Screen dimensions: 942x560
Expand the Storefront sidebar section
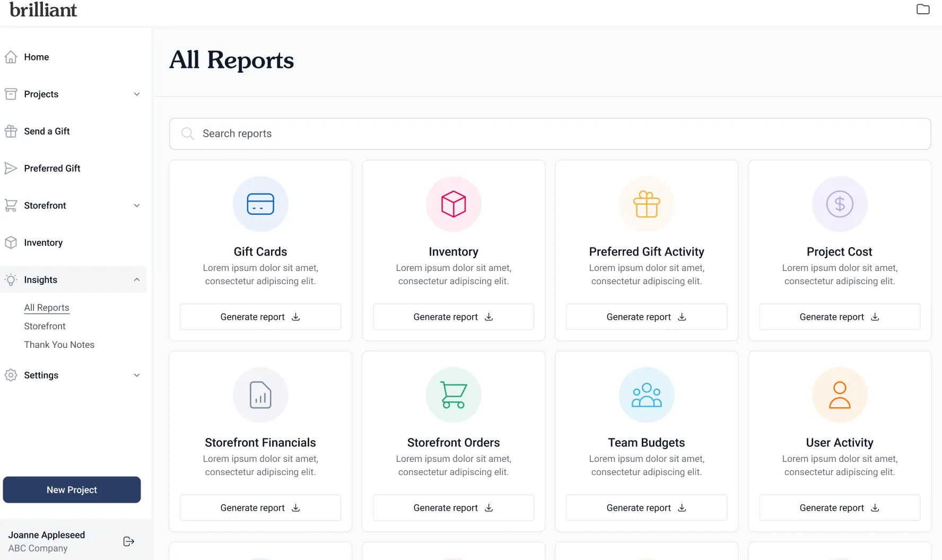point(137,206)
